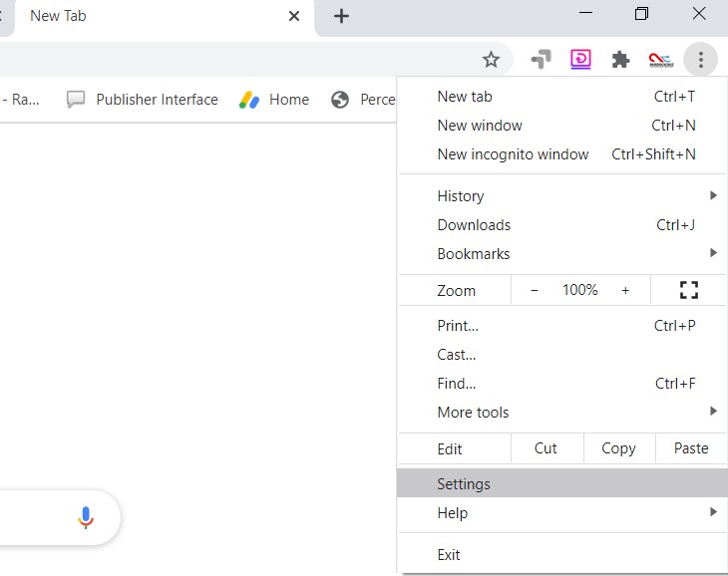Viewport: 728px width, 576px height.
Task: Start voice search with microphone icon
Action: click(x=86, y=517)
